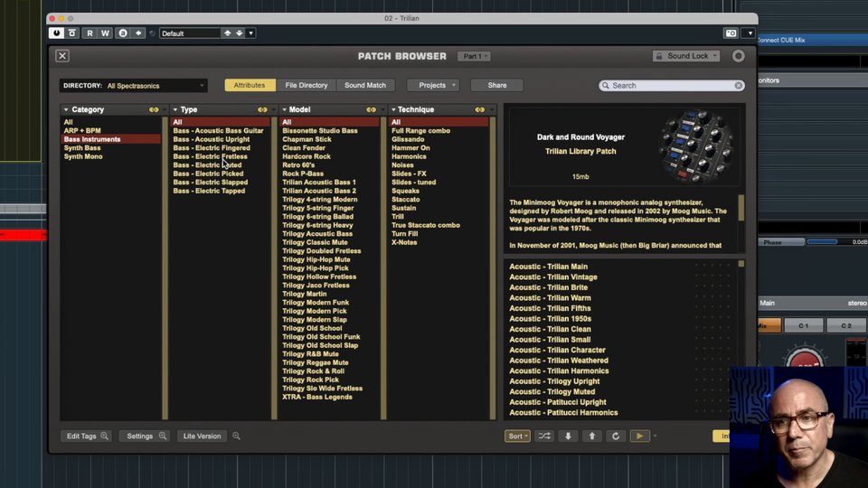Viewport: 868px width, 488px height.
Task: Choose Acoustic - Trilian Main patch
Action: 548,267
